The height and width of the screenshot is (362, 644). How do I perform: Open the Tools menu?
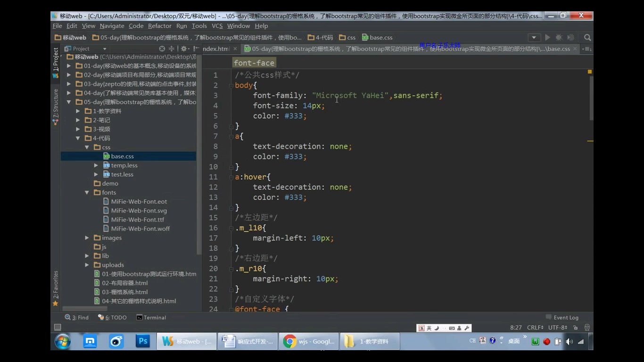pos(199,26)
